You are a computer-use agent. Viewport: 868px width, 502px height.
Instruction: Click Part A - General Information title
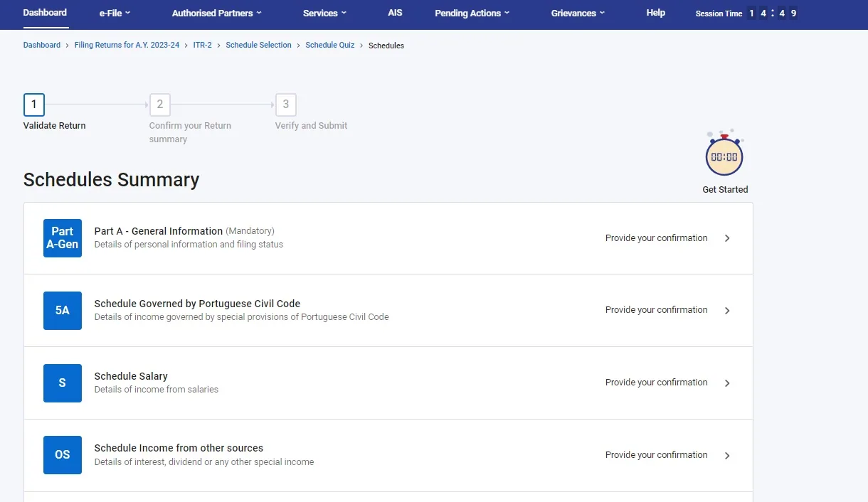click(x=159, y=231)
